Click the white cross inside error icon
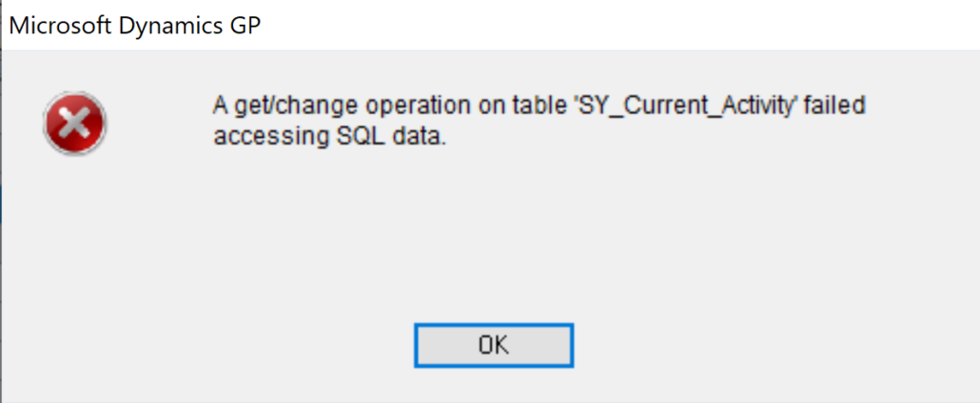Viewport: 980px width, 403px height. click(74, 124)
